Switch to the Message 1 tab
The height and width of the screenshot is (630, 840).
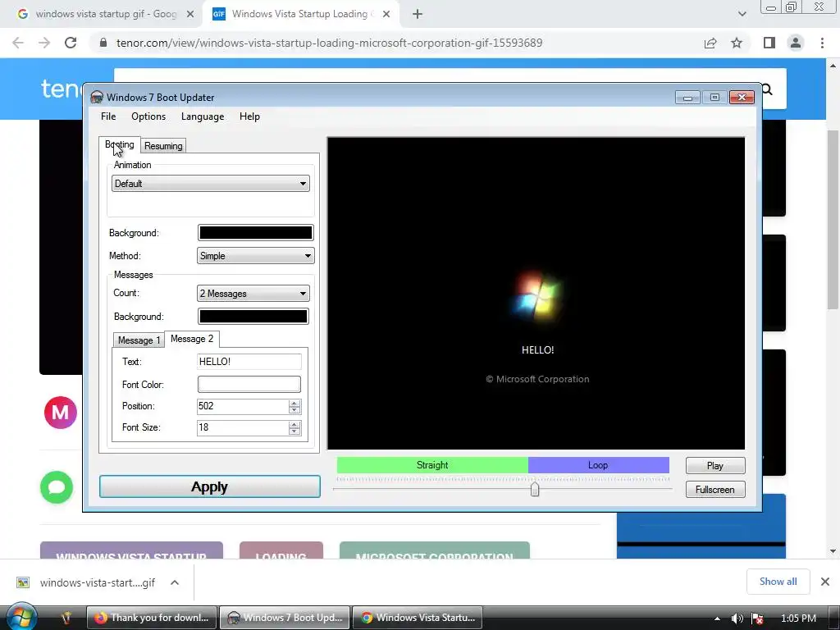click(x=139, y=340)
